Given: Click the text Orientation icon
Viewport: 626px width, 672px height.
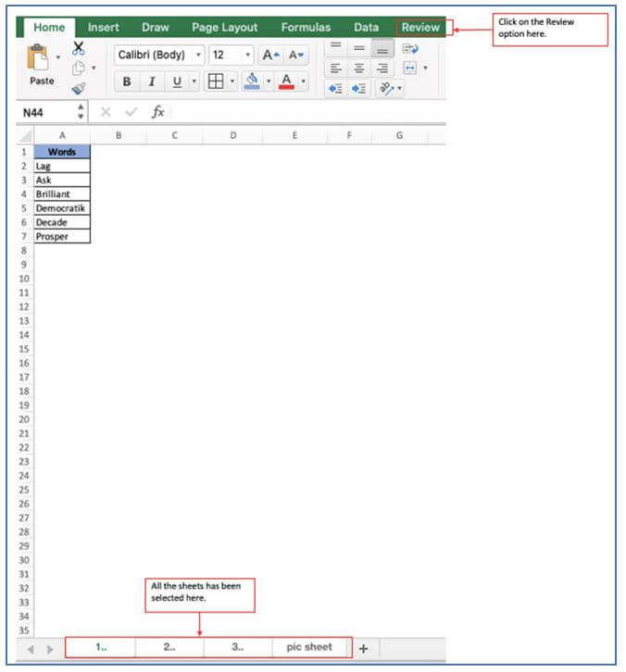Looking at the screenshot, I should pyautogui.click(x=386, y=88).
